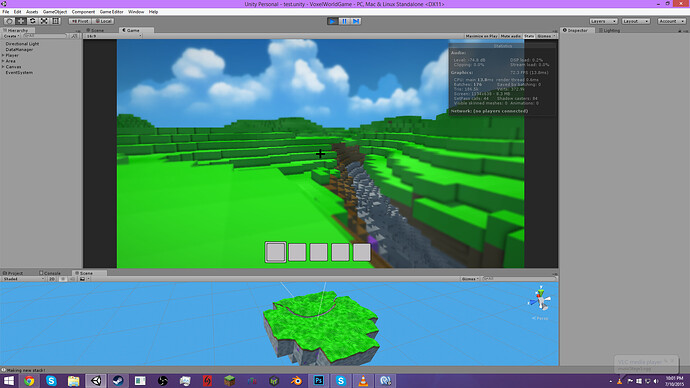Open the Shaded draw mode dropdown

23,279
